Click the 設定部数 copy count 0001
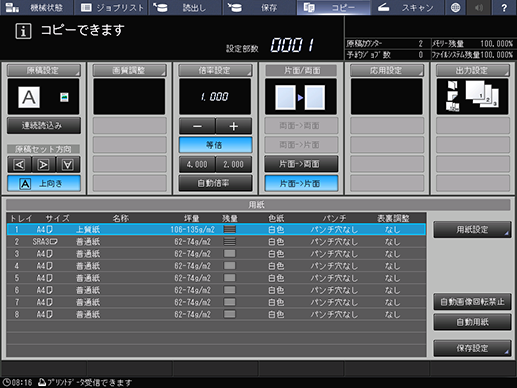Viewport: 517px width, 388px height. click(292, 45)
